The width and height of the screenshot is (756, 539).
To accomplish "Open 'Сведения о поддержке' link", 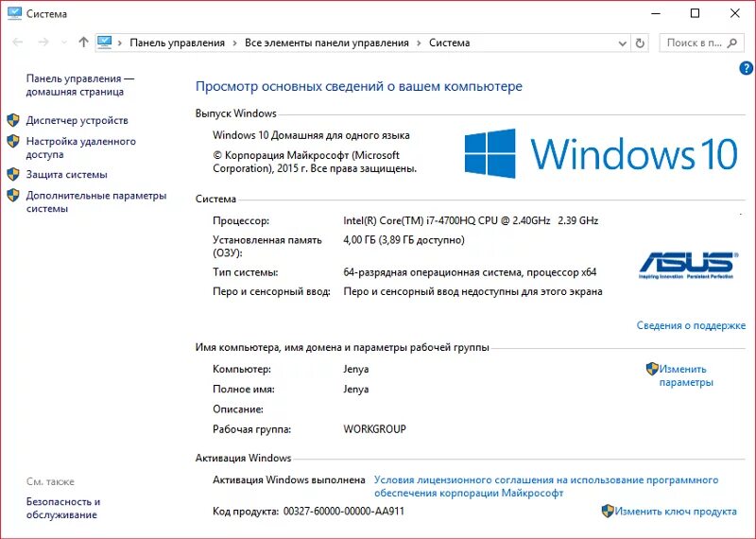I will coord(691,325).
